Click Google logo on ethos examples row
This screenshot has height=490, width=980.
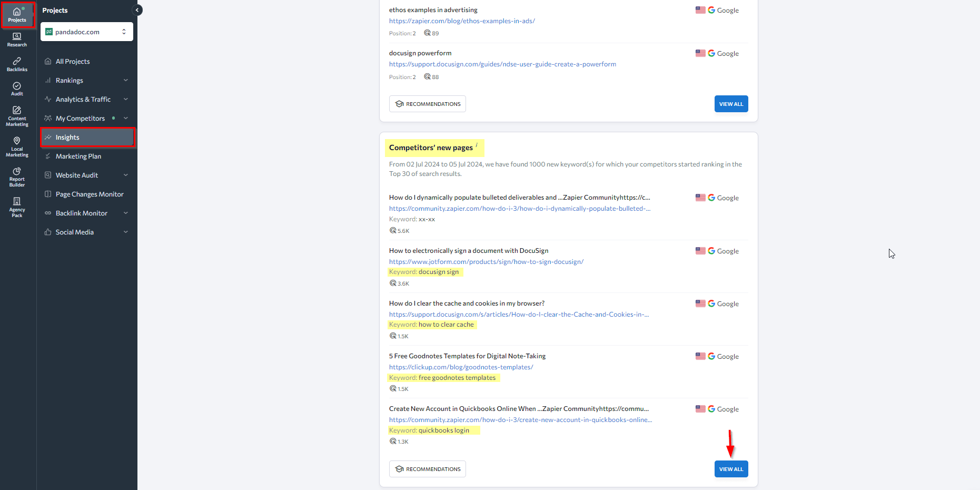tap(711, 10)
